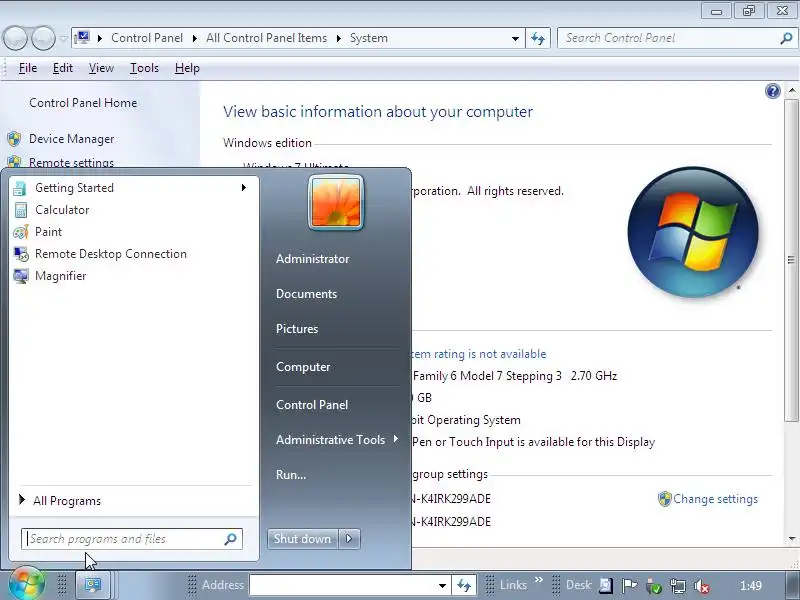The width and height of the screenshot is (800, 600).
Task: Click the Magnifier program icon
Action: tap(20, 276)
